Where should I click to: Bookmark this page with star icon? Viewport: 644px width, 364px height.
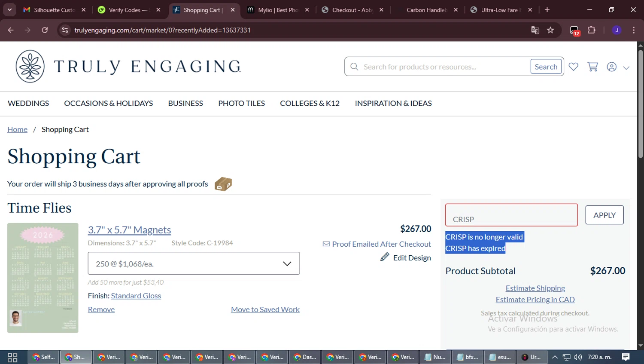click(550, 30)
